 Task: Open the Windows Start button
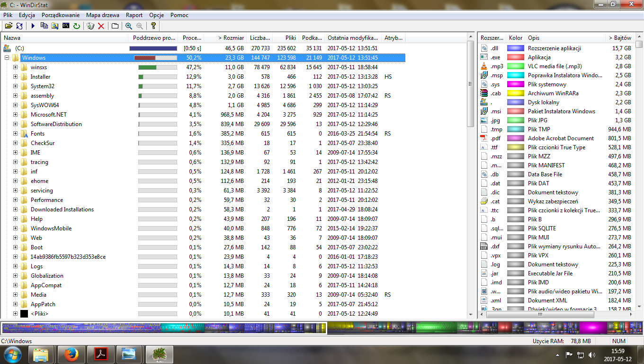click(12, 354)
